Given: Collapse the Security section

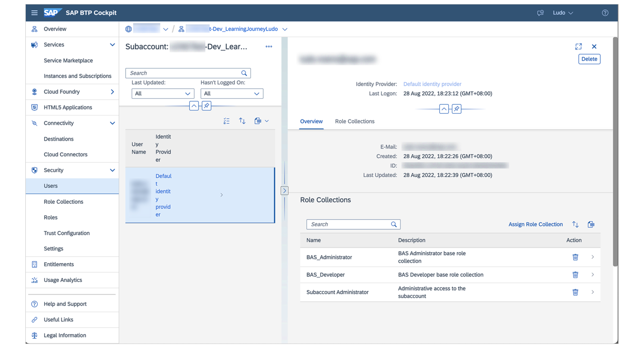Looking at the screenshot, I should [x=112, y=170].
